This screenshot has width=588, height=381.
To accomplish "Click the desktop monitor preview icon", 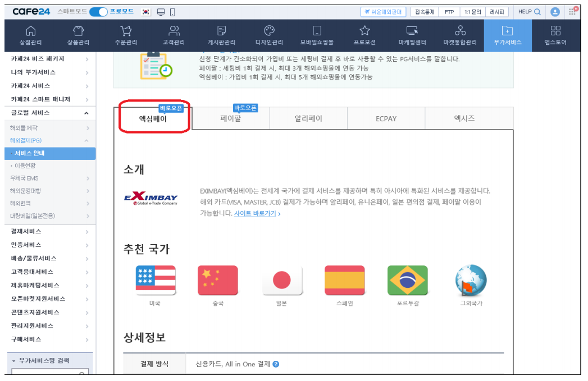I will click(161, 12).
